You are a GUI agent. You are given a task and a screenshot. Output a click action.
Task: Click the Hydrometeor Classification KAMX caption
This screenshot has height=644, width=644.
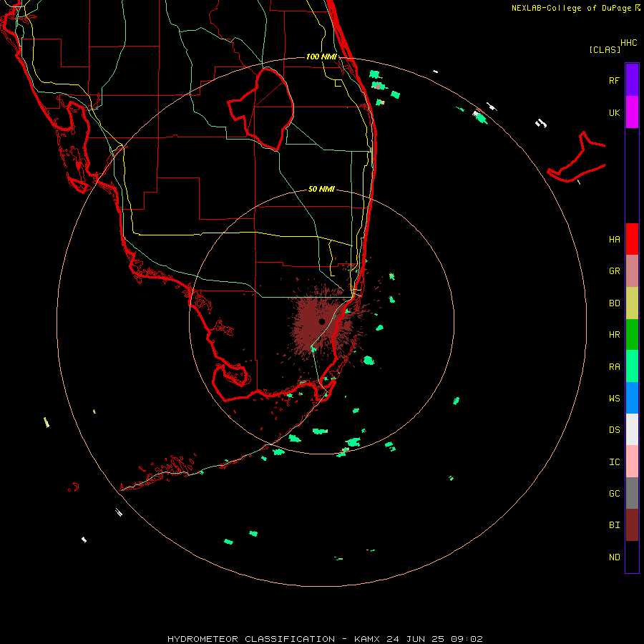[325, 639]
